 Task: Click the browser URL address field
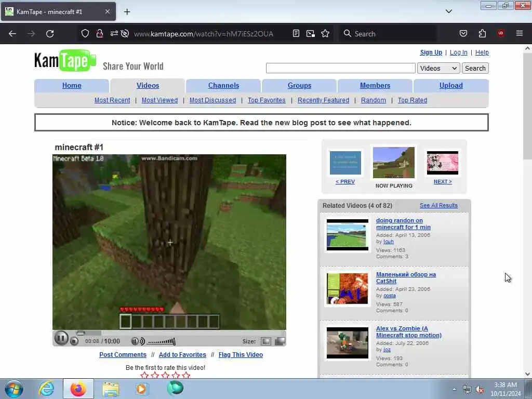(x=204, y=34)
